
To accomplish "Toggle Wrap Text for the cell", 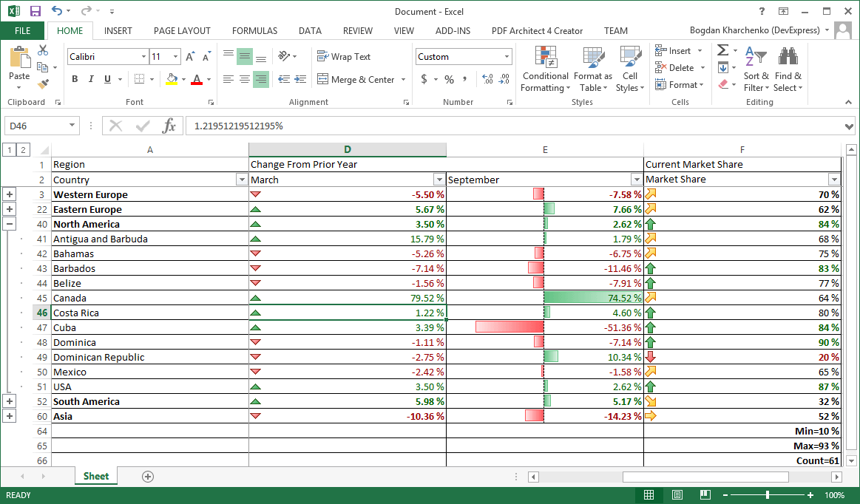I will [x=344, y=57].
